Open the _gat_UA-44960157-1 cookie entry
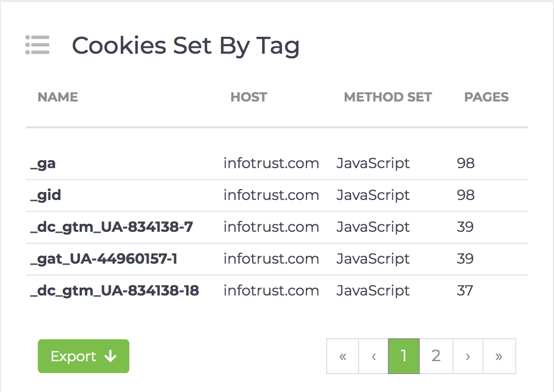Screen dimensions: 554x392 point(103,259)
